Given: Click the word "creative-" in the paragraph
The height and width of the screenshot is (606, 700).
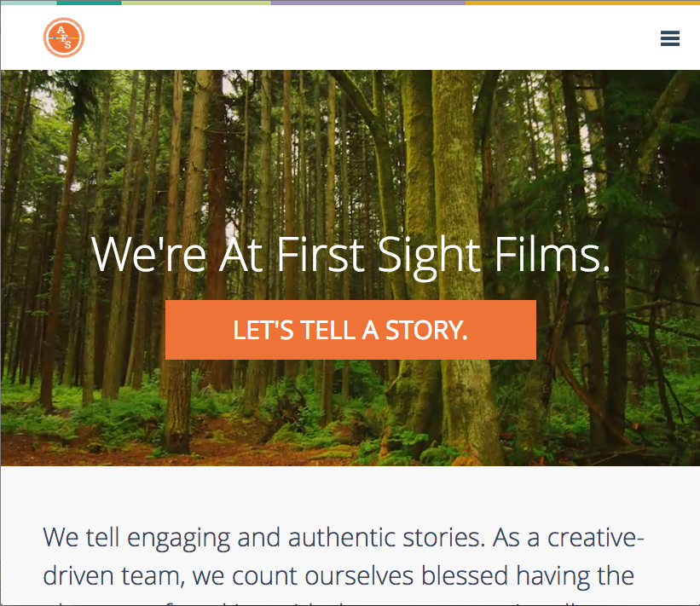Looking at the screenshot, I should pyautogui.click(x=595, y=538).
